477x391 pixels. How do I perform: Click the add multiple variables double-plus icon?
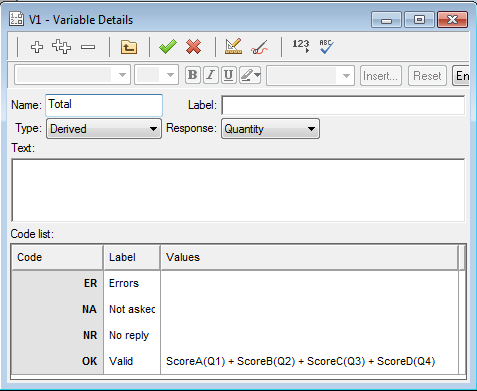[62, 47]
